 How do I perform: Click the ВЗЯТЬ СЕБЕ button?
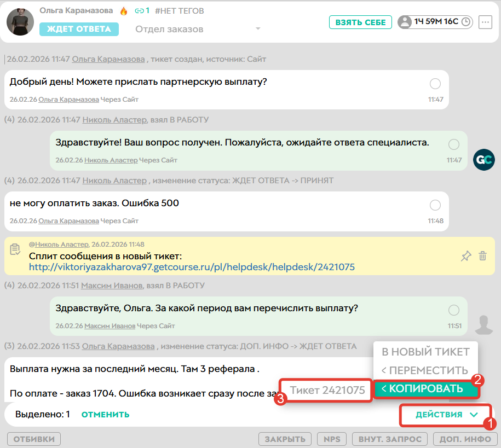coord(360,22)
